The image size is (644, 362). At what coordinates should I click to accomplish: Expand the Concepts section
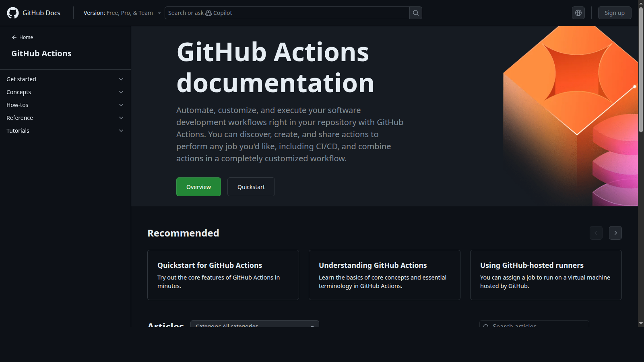(65, 92)
